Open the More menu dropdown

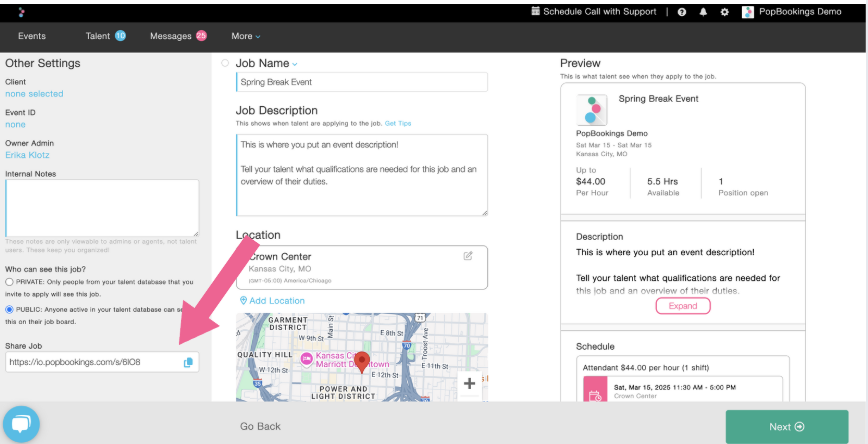click(245, 36)
